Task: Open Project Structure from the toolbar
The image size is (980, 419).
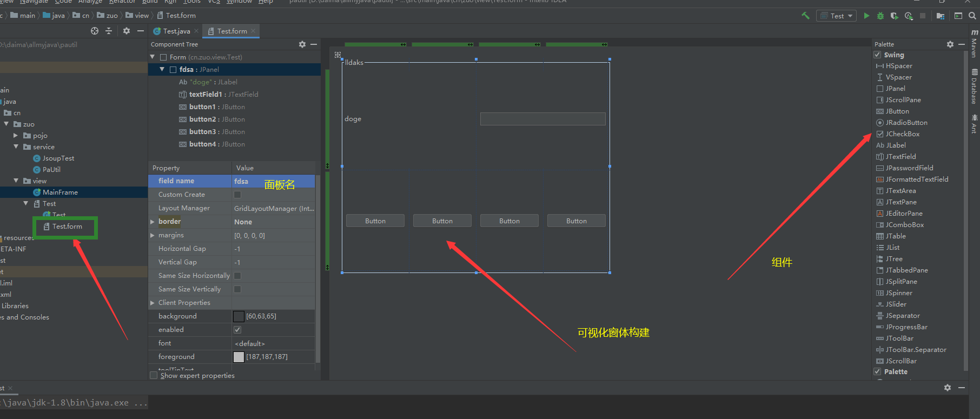Action: point(941,16)
